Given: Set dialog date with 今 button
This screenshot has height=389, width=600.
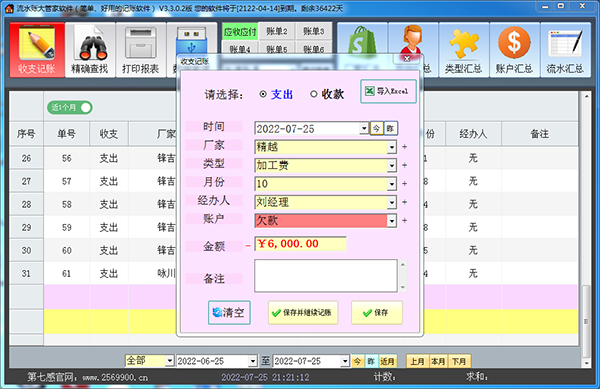Looking at the screenshot, I should coord(377,129).
